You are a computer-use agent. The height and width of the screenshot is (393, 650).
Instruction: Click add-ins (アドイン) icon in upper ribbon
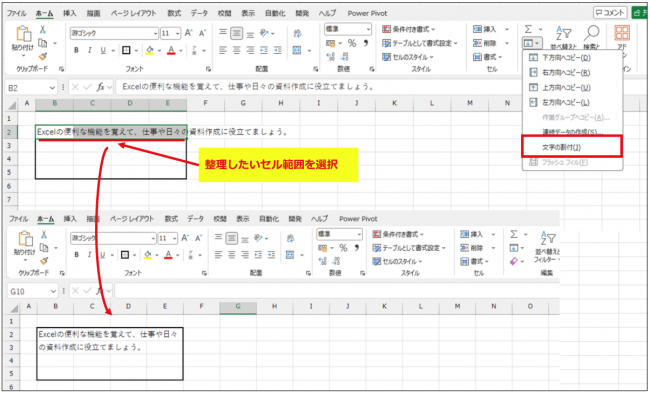point(622,32)
